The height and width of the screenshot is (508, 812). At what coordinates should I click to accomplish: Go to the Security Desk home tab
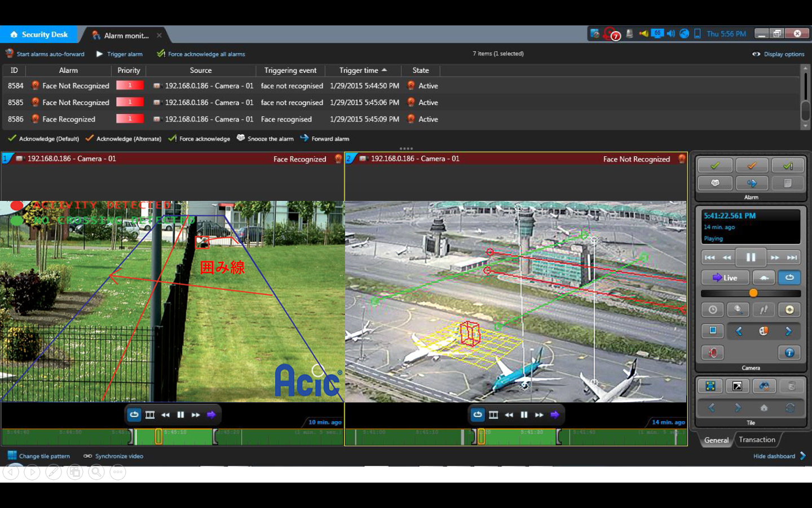coord(39,34)
